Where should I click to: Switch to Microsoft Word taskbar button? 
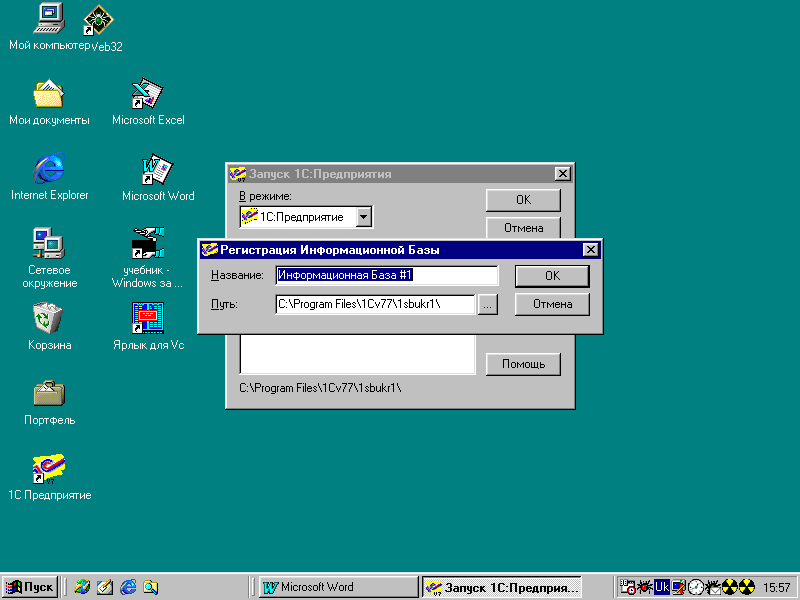(x=338, y=587)
